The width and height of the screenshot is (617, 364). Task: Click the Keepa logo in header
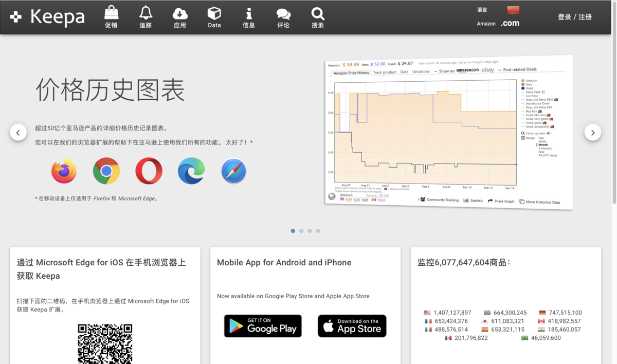click(x=47, y=17)
